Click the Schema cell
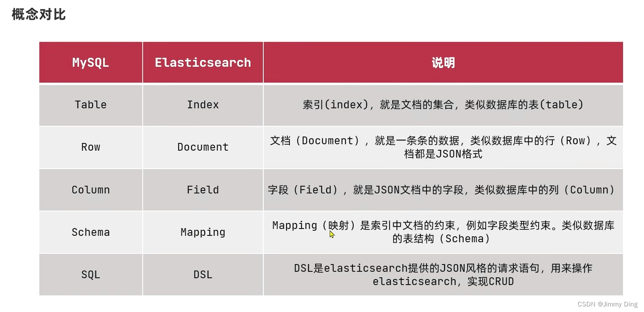Viewport: 644px width, 312px height. [91, 232]
